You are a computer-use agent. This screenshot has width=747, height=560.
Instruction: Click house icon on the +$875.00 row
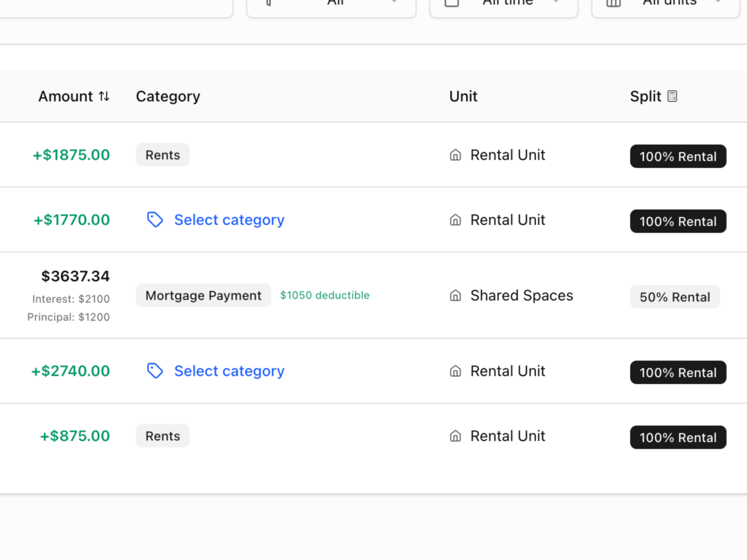pos(455,436)
